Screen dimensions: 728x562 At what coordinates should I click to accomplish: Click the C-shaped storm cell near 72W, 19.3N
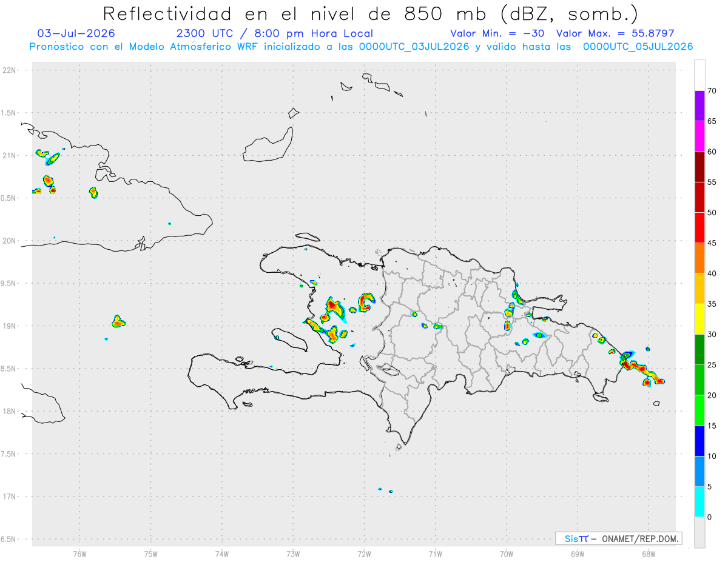[366, 302]
